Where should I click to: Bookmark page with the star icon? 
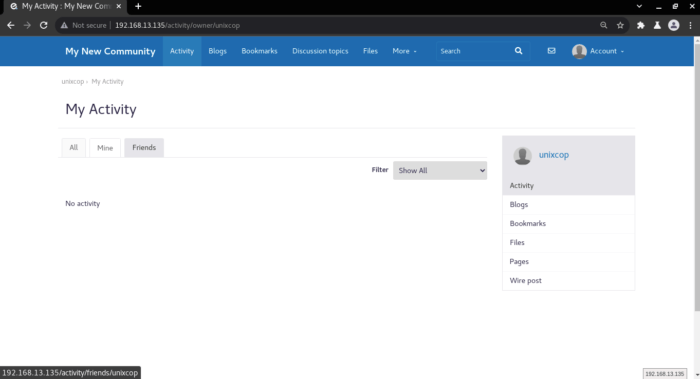pyautogui.click(x=620, y=25)
